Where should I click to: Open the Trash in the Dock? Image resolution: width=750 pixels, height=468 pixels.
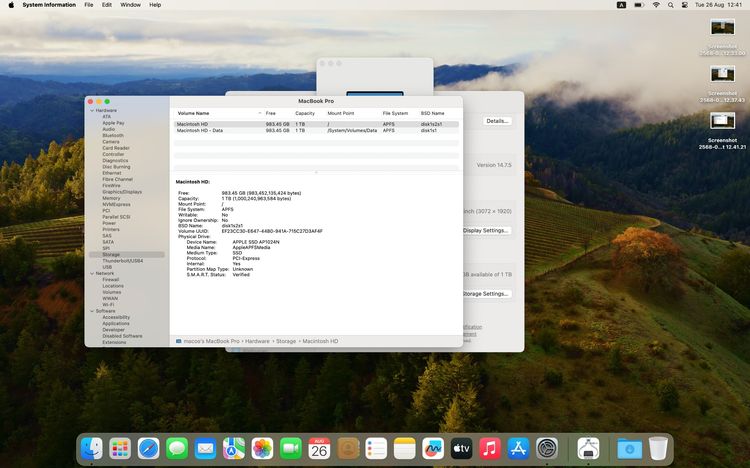pos(658,449)
